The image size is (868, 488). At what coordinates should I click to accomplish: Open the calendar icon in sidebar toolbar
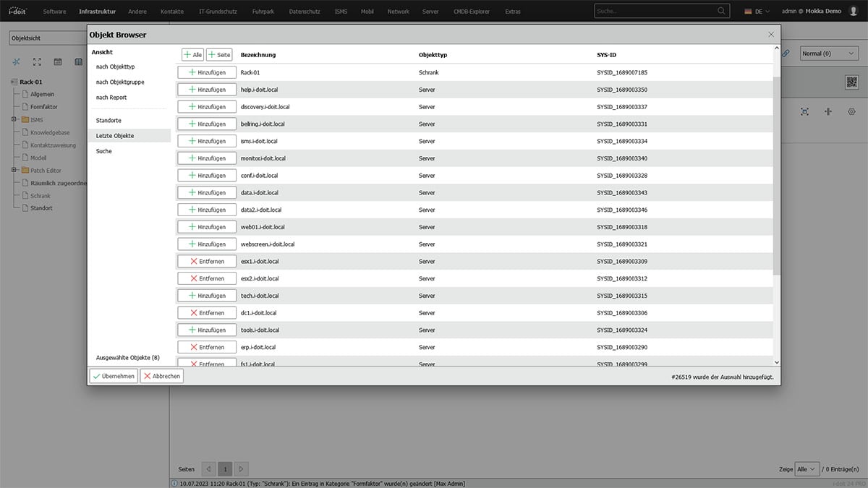(58, 62)
